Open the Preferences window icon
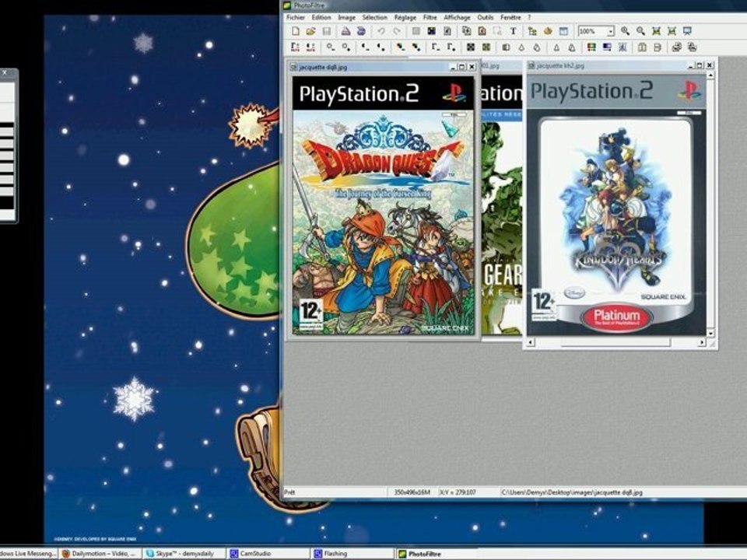The height and width of the screenshot is (560, 747). pos(563,31)
